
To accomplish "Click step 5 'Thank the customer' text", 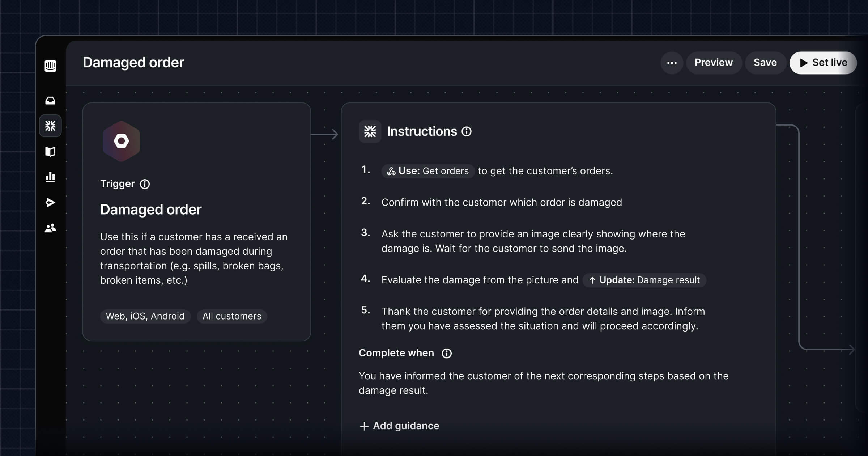I will 543,318.
